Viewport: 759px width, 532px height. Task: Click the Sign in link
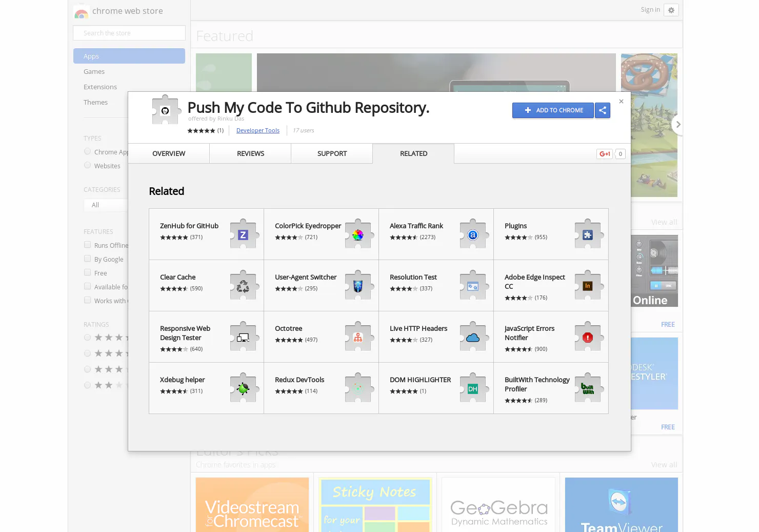[x=650, y=10]
